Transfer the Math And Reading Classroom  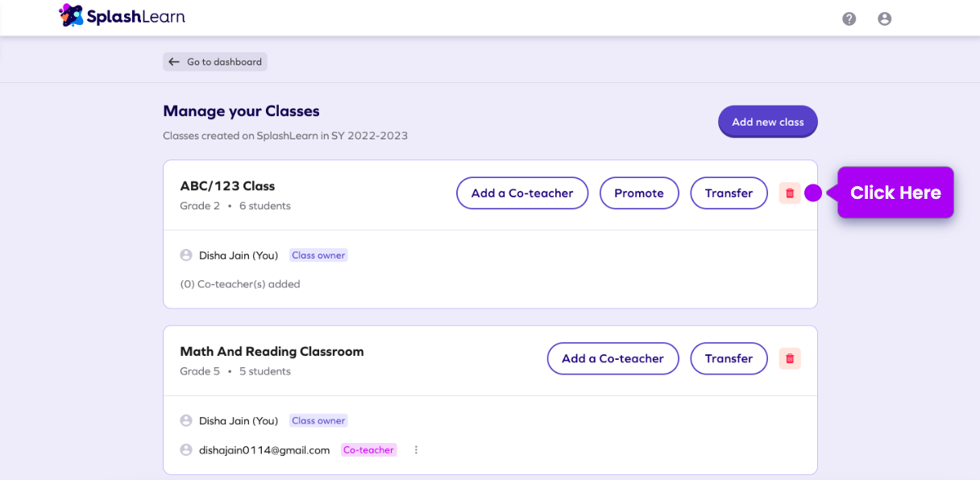pos(729,358)
